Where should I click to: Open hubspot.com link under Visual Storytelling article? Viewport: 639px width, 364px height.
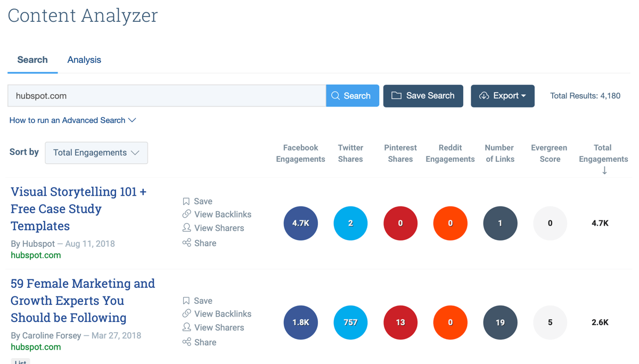(x=36, y=255)
